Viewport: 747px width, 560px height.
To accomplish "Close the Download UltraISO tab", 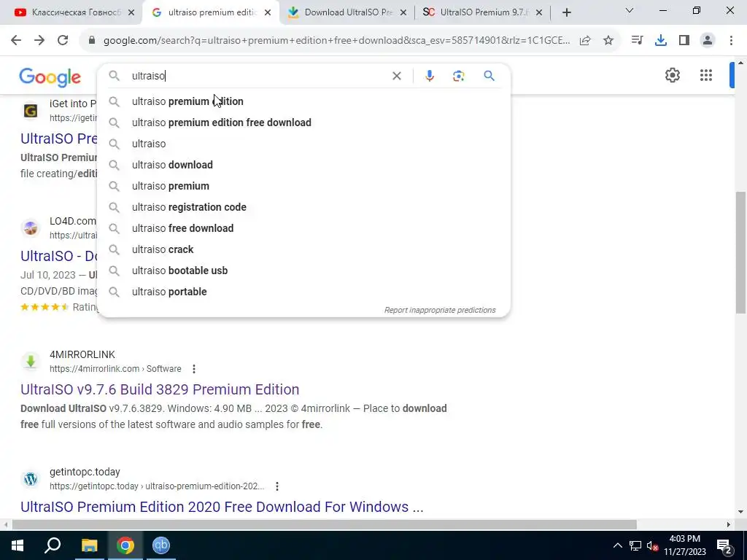I will pos(403,13).
